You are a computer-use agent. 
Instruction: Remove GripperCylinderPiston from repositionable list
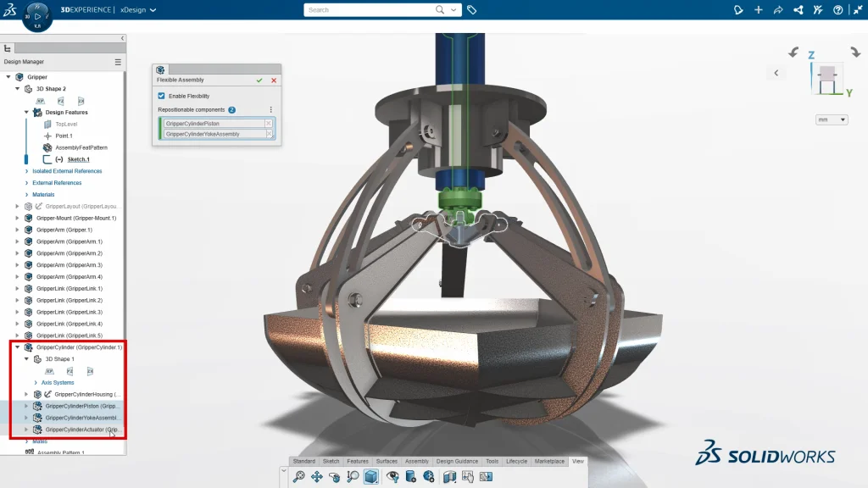tap(269, 124)
